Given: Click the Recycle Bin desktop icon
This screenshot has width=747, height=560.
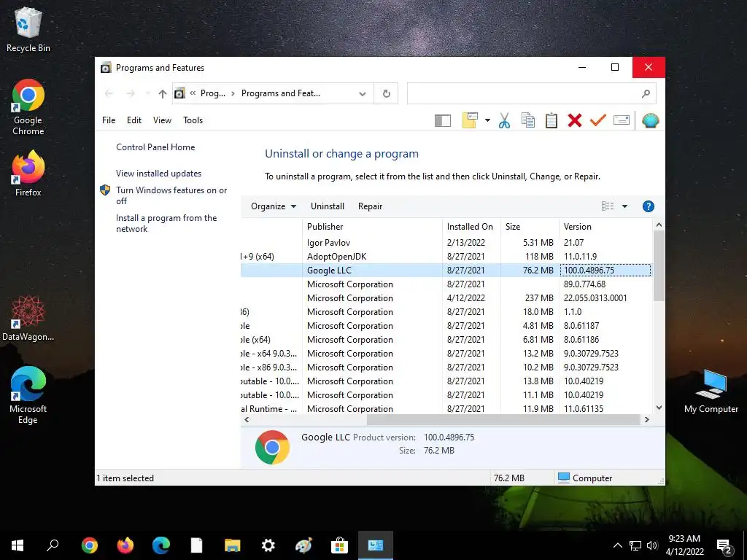Looking at the screenshot, I should coord(28,29).
